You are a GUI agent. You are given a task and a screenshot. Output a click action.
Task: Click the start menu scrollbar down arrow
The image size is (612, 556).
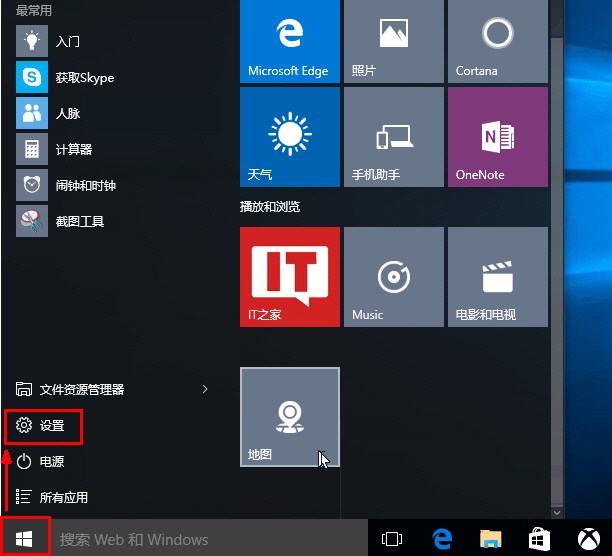(557, 513)
